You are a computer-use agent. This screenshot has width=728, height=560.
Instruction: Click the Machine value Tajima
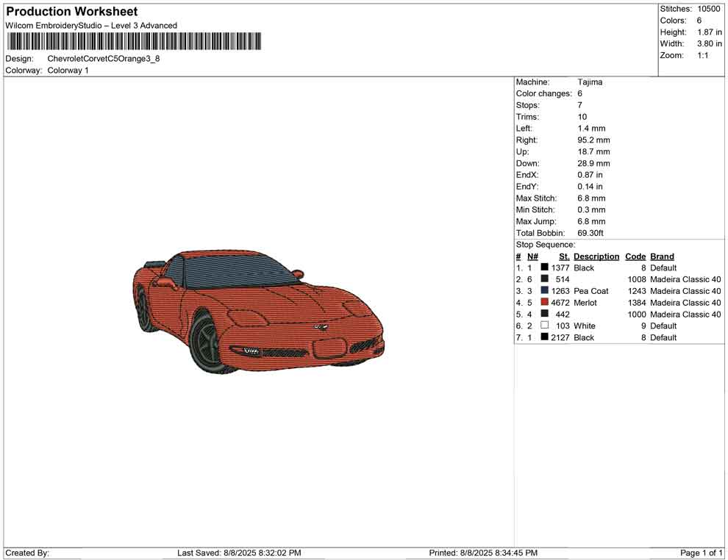[590, 82]
